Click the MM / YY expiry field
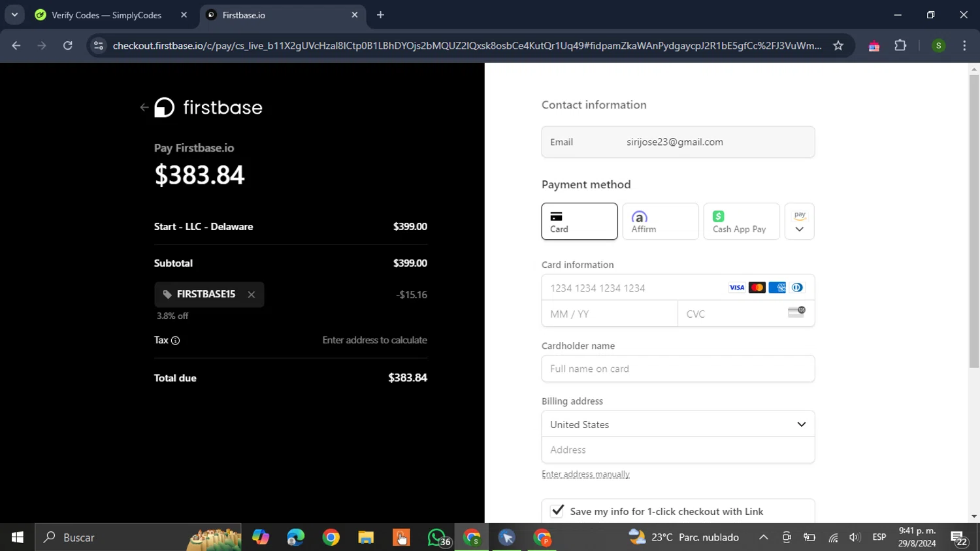 click(x=610, y=314)
